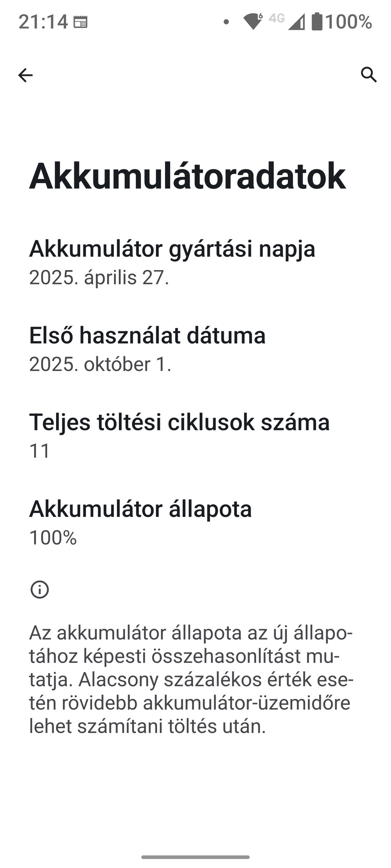Tap the Akkumulátoradatok page title
Viewport: 391px width, 868px height.
tap(187, 176)
